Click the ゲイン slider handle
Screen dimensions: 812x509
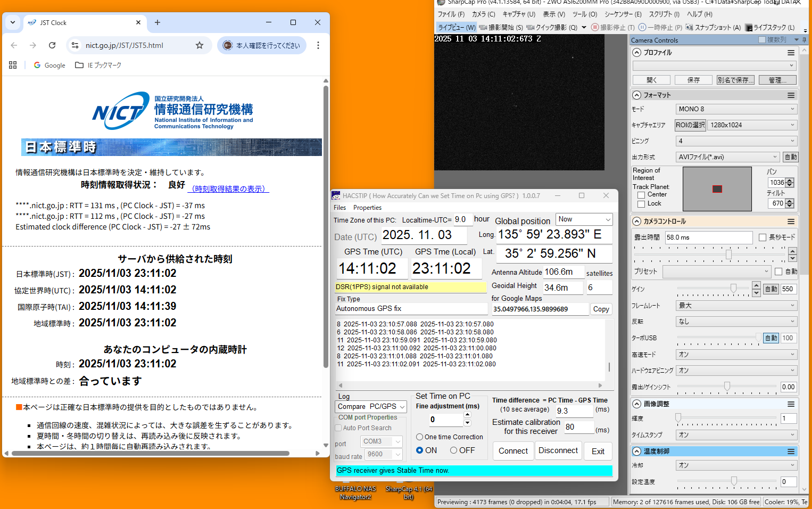[733, 289]
